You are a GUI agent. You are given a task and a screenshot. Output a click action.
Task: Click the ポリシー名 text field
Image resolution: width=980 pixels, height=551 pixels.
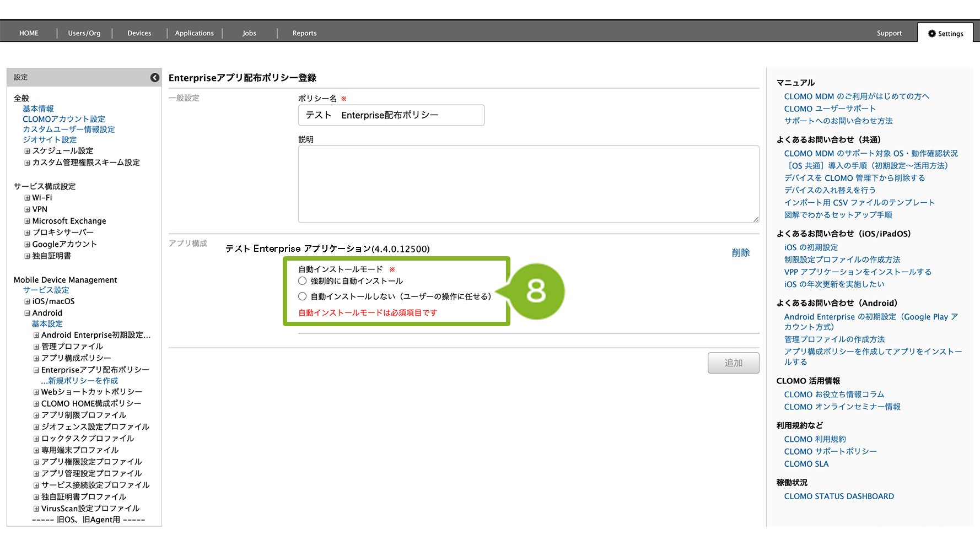(x=391, y=115)
